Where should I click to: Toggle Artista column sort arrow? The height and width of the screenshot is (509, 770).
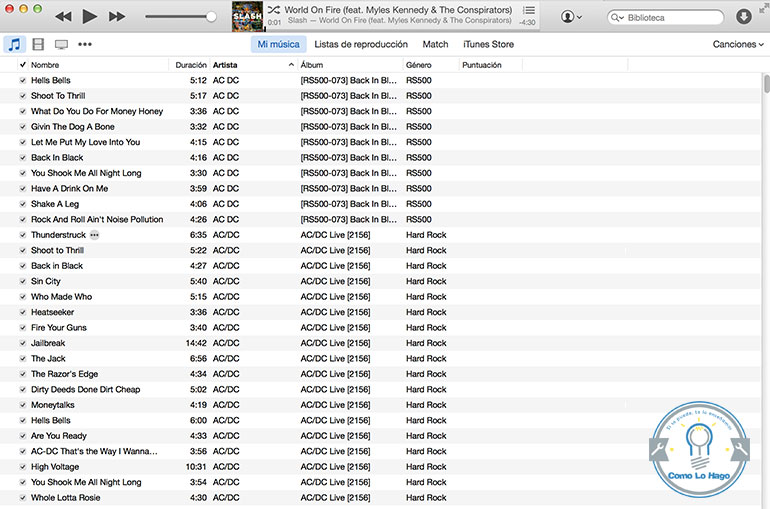[x=291, y=65]
